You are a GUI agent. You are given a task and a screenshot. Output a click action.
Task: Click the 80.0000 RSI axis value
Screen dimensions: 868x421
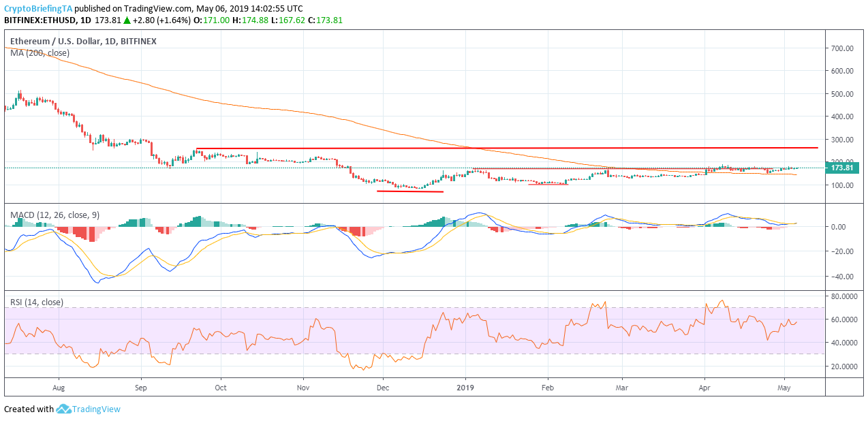click(x=843, y=296)
